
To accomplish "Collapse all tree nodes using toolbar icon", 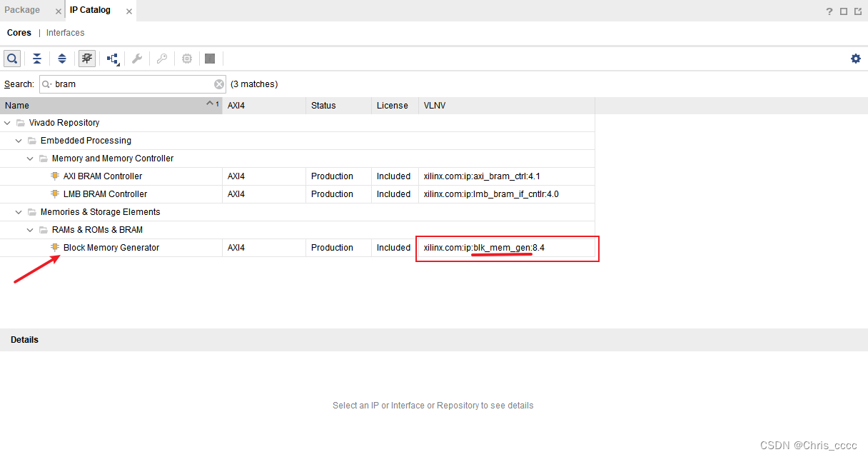I will [37, 58].
